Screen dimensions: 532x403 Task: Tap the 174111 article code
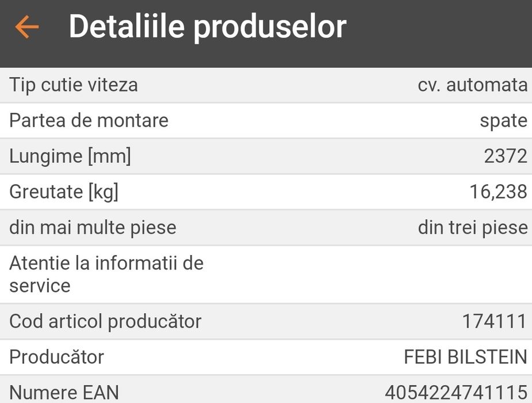[x=494, y=321]
